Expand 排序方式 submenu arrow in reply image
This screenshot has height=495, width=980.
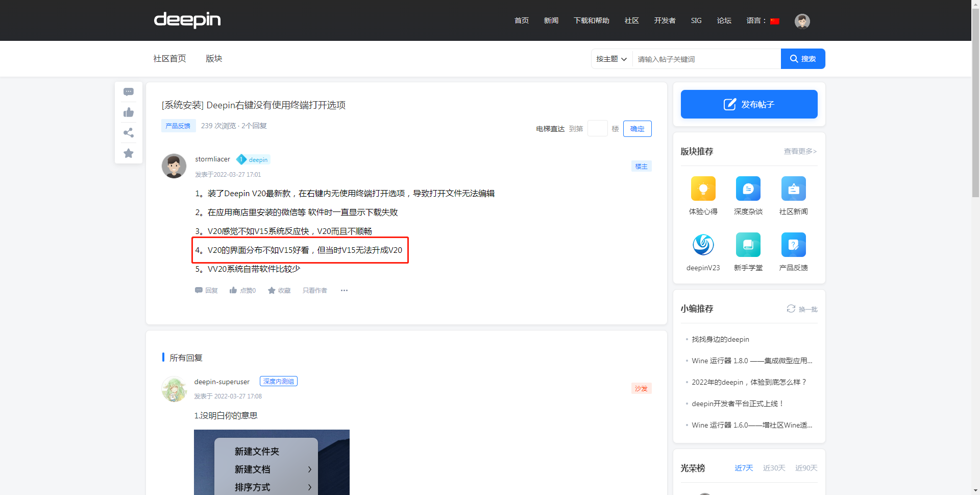point(309,487)
